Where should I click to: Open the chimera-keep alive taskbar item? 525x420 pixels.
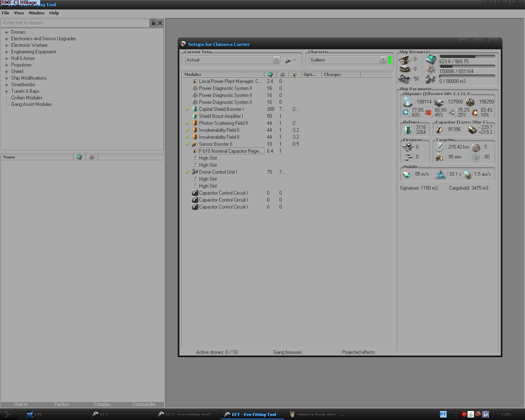(x=317, y=414)
